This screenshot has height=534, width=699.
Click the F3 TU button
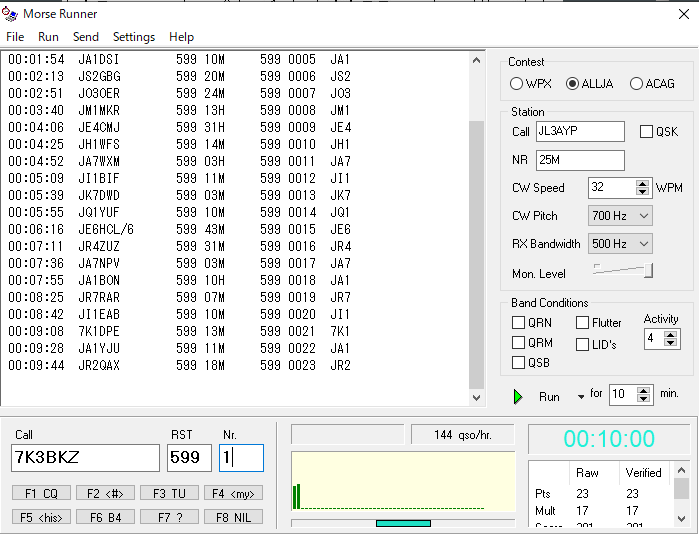(x=169, y=493)
